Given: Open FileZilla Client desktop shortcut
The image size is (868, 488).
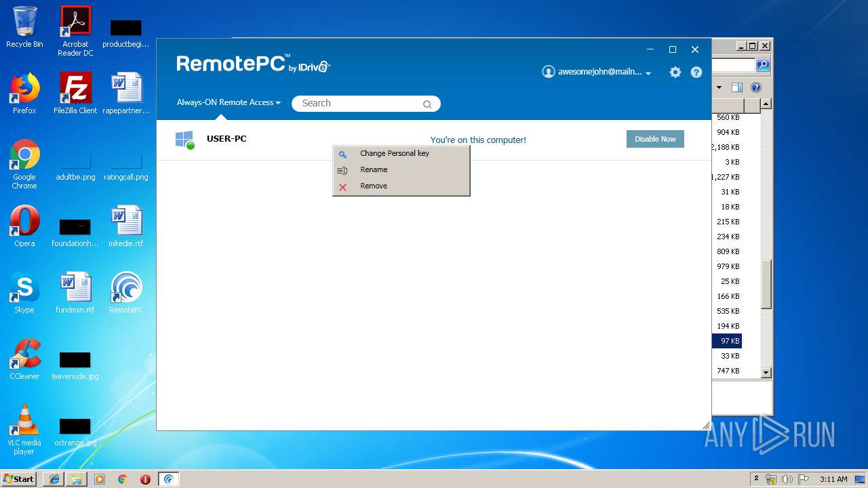Looking at the screenshot, I should pos(75,94).
